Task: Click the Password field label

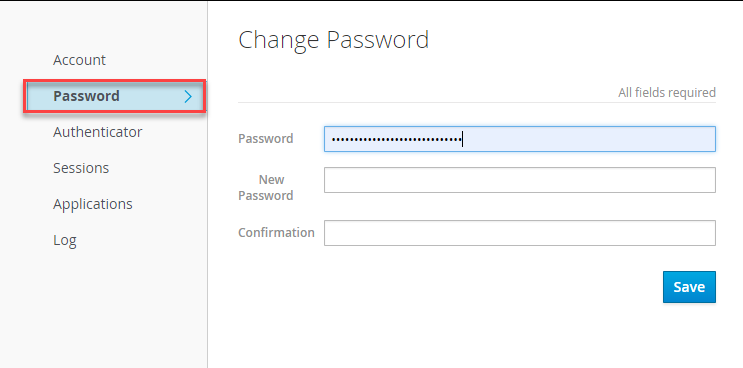Action: click(266, 139)
